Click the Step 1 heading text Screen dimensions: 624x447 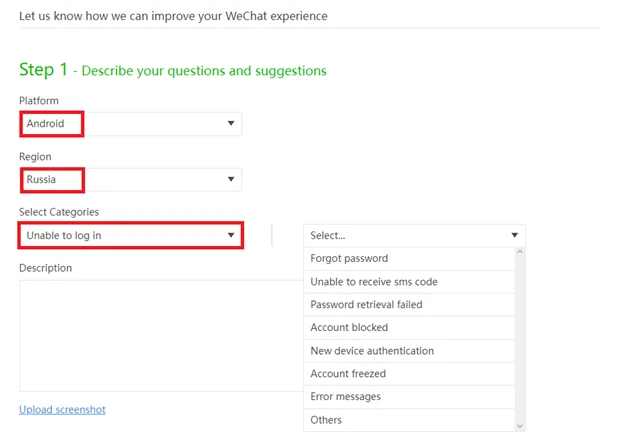tap(173, 70)
